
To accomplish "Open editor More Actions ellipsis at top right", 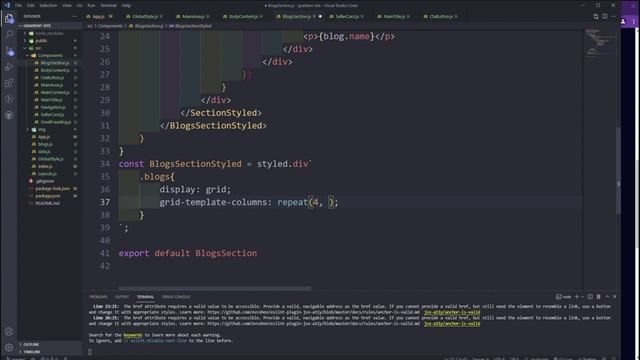I will 613,16.
